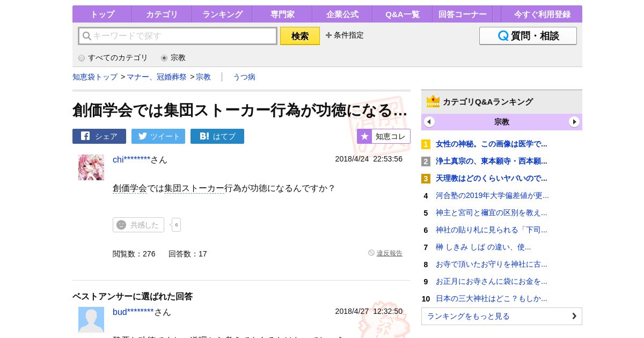This screenshot has width=644, height=338.
Task: Select the 宗教 radio button
Action: pyautogui.click(x=164, y=58)
